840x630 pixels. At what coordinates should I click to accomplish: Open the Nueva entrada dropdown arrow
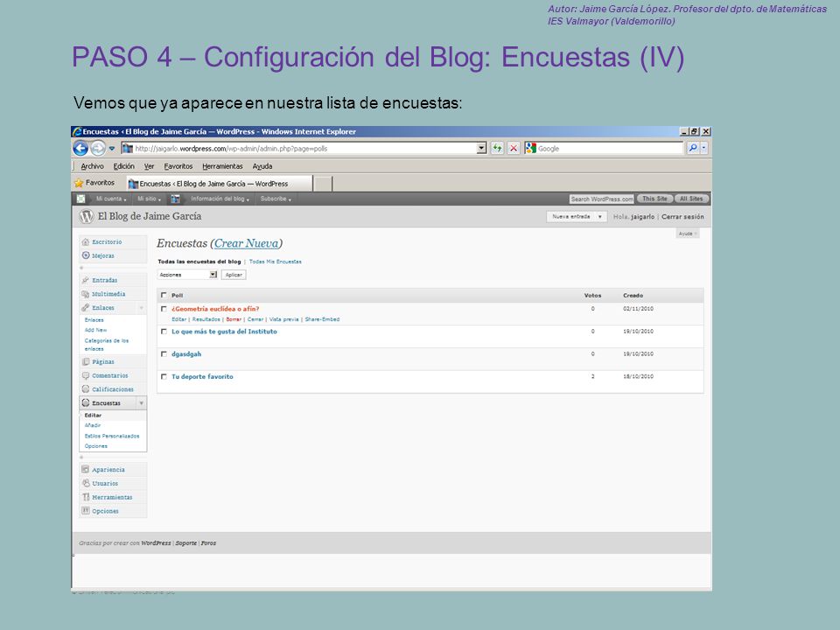point(600,216)
